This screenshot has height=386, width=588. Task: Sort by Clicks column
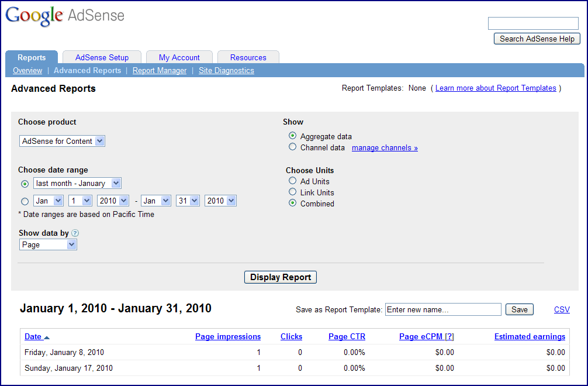pos(292,336)
